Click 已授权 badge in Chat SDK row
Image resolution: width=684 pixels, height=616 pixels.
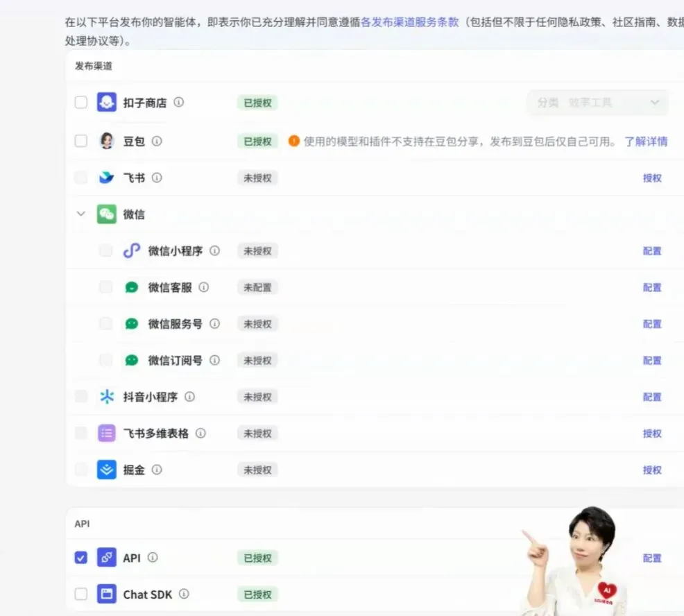pyautogui.click(x=257, y=594)
